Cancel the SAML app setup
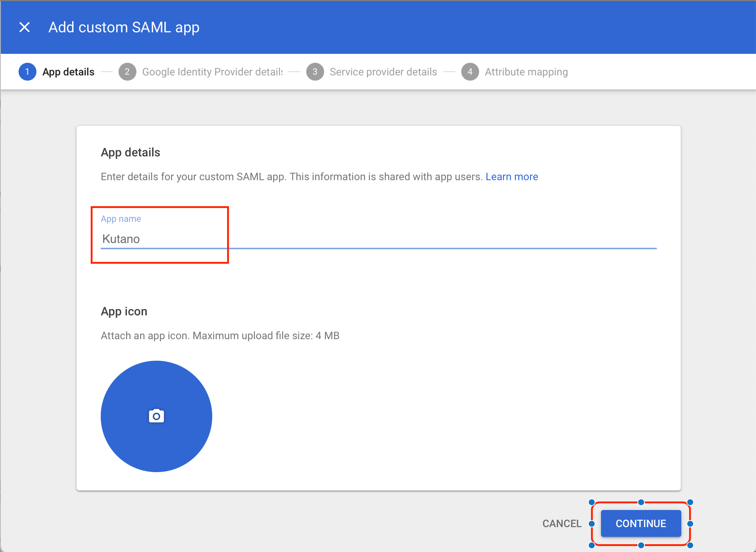Screen dimensions: 756x552 click(x=562, y=523)
